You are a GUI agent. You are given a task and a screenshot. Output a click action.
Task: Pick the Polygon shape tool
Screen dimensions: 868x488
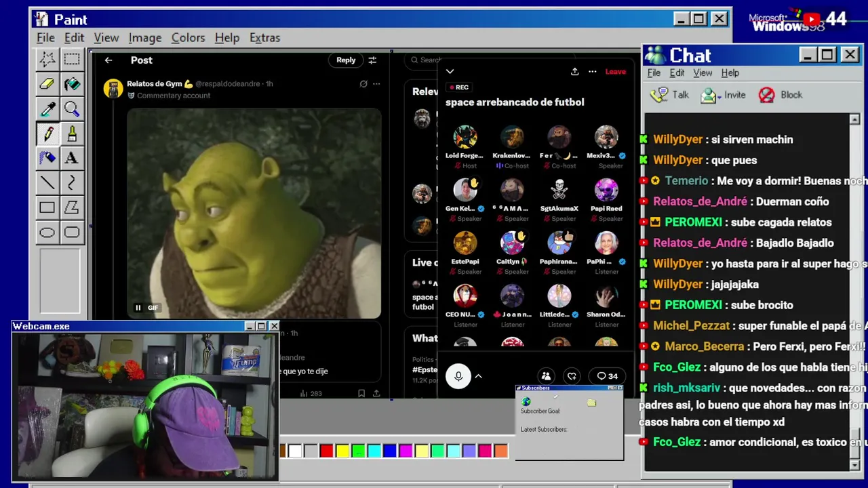(x=71, y=207)
